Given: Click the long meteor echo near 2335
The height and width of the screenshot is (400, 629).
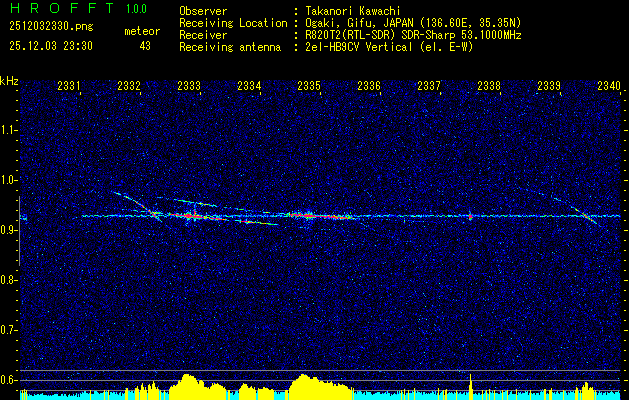Looking at the screenshot, I should coord(319,216).
